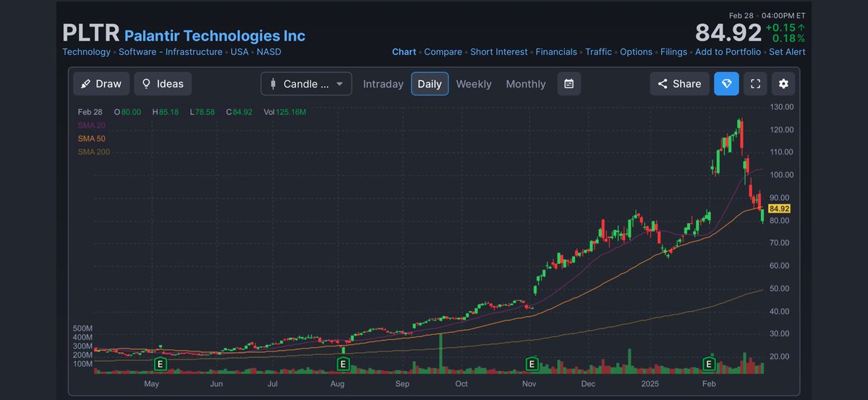868x400 pixels.
Task: Click the 500M volume axis label
Action: coord(83,328)
